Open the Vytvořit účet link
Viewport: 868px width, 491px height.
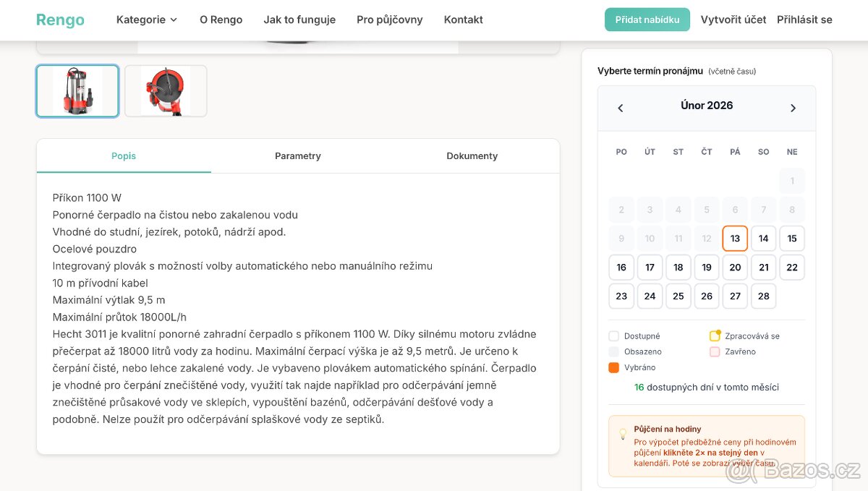click(x=733, y=20)
